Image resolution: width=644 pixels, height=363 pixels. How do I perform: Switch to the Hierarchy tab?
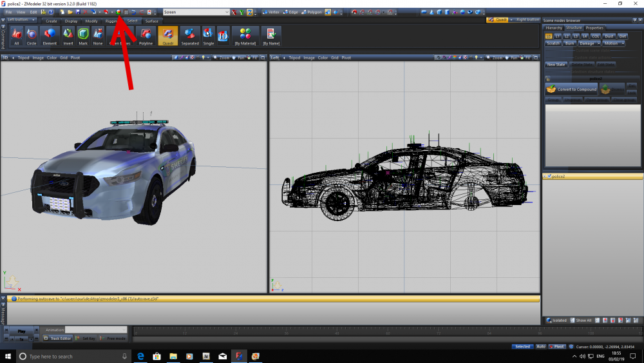click(x=554, y=28)
